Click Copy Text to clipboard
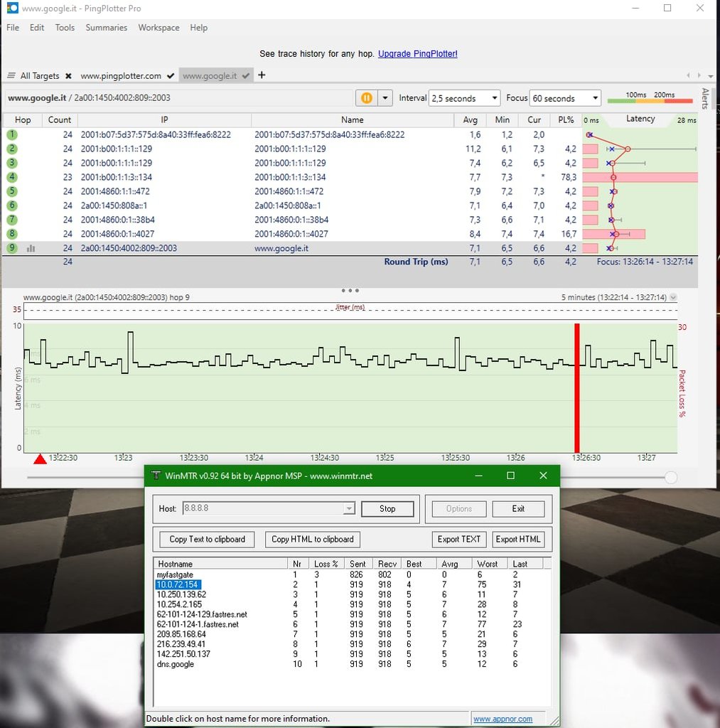The image size is (720, 728). click(207, 539)
